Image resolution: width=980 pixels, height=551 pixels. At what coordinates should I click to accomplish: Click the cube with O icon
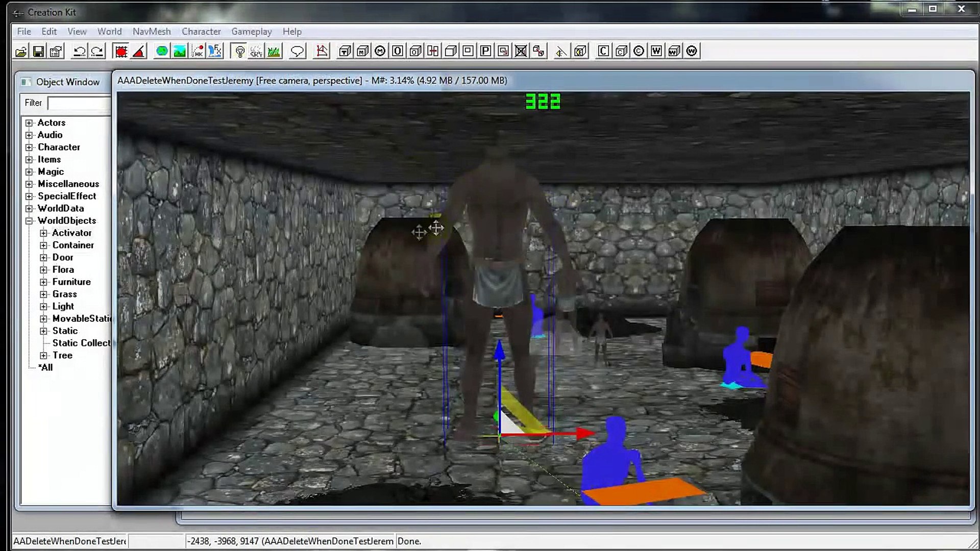415,51
